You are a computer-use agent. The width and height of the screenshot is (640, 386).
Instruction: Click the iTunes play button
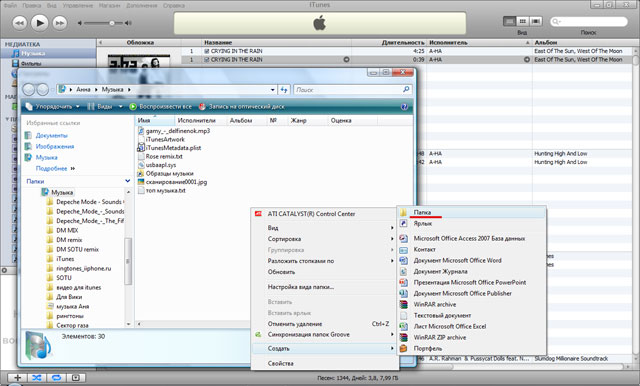point(40,23)
